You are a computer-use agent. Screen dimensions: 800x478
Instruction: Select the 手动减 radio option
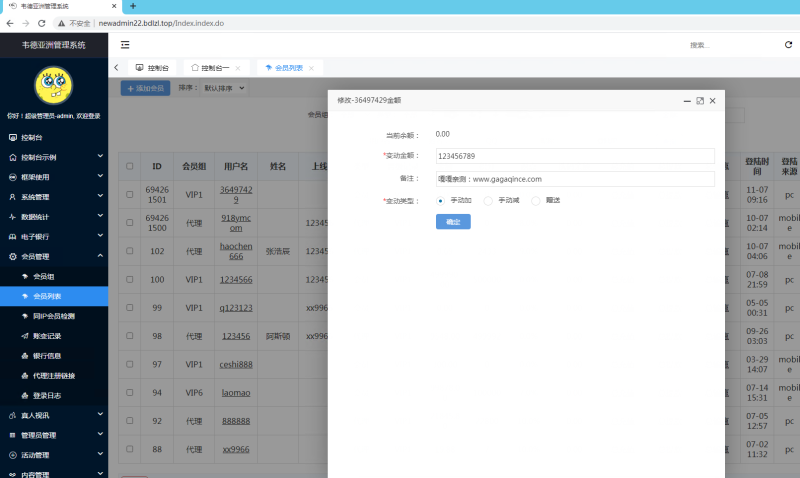click(488, 200)
